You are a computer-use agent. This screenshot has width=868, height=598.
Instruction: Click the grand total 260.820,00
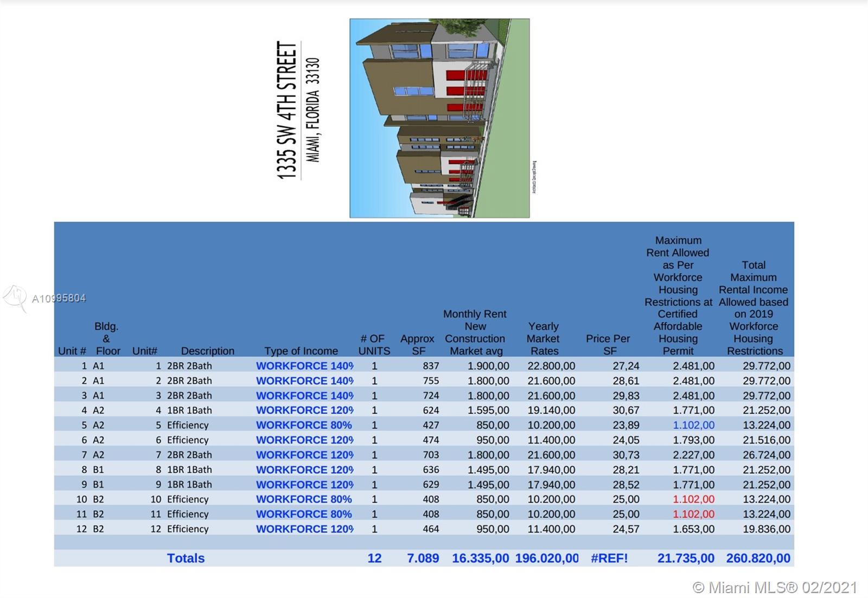[758, 558]
